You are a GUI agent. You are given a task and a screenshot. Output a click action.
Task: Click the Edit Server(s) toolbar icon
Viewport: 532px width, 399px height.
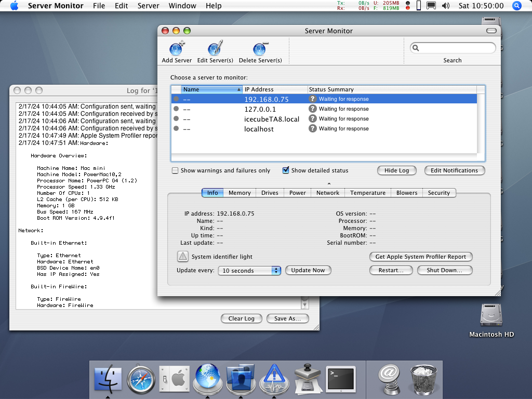(215, 48)
